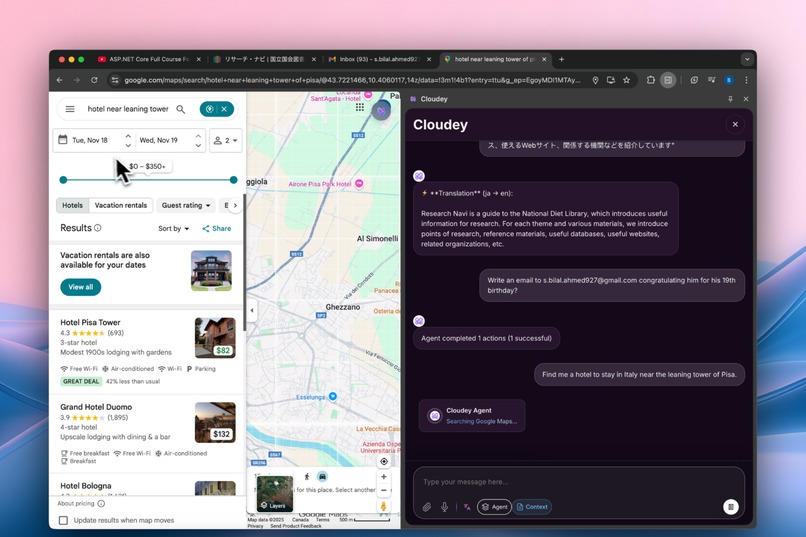
Task: Click the Results info icon
Action: click(x=98, y=228)
